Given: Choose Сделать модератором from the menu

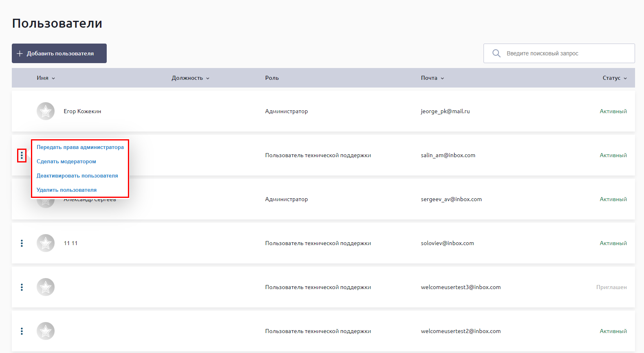Looking at the screenshot, I should 66,162.
